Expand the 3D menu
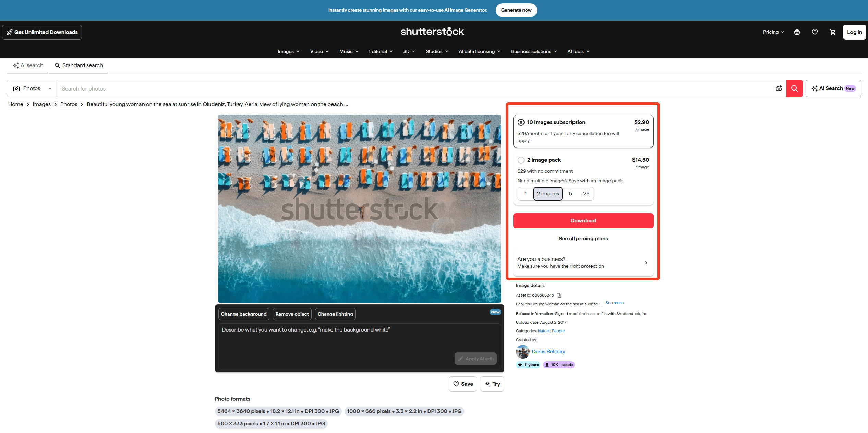 (x=409, y=51)
